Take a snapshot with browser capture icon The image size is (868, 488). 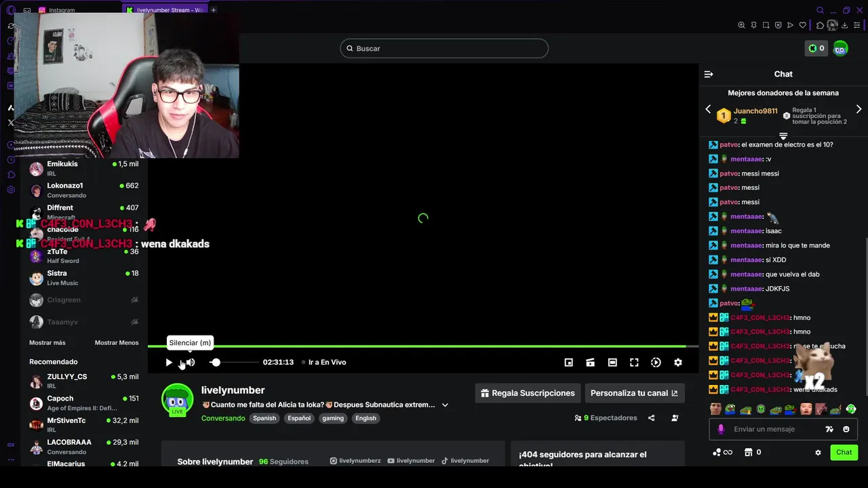click(x=766, y=25)
